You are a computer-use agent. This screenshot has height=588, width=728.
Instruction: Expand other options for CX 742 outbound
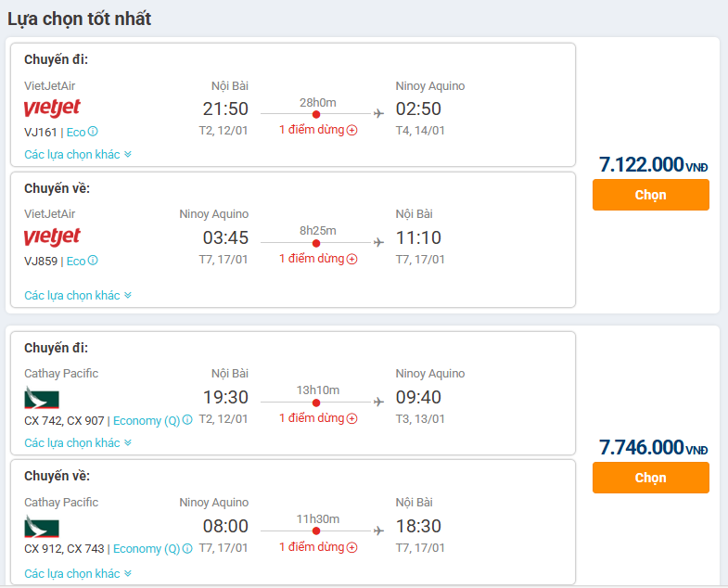tap(78, 443)
